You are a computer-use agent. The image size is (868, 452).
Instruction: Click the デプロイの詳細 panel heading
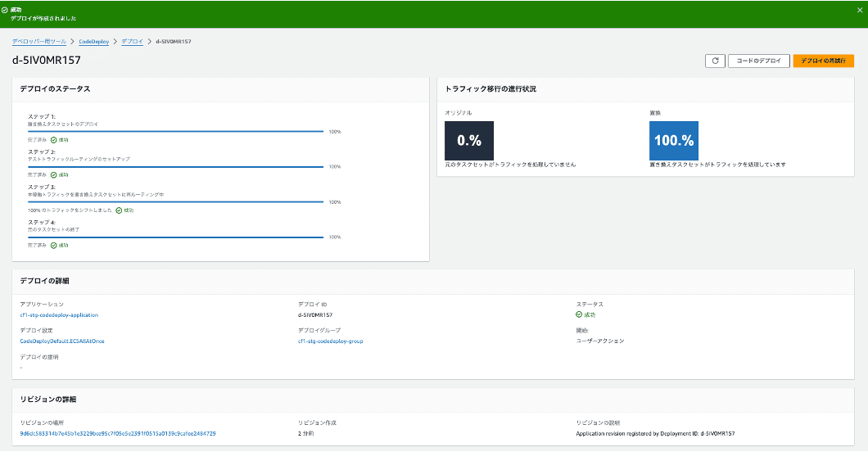[x=44, y=281]
